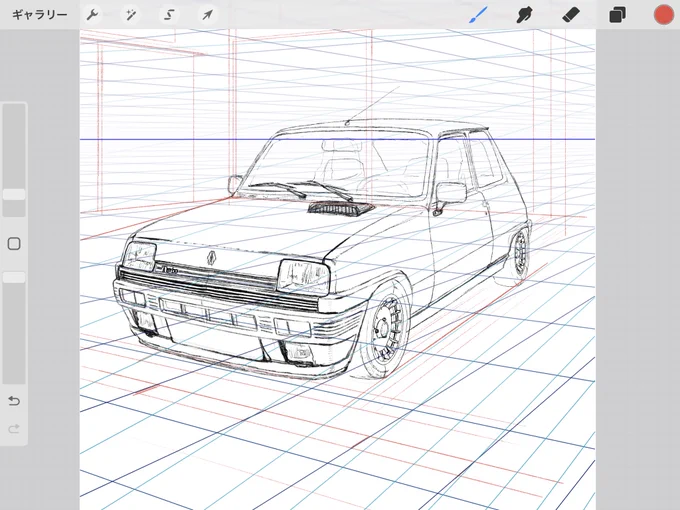Undo the last stroke with the arrow
This screenshot has height=510, width=680.
pos(14,401)
